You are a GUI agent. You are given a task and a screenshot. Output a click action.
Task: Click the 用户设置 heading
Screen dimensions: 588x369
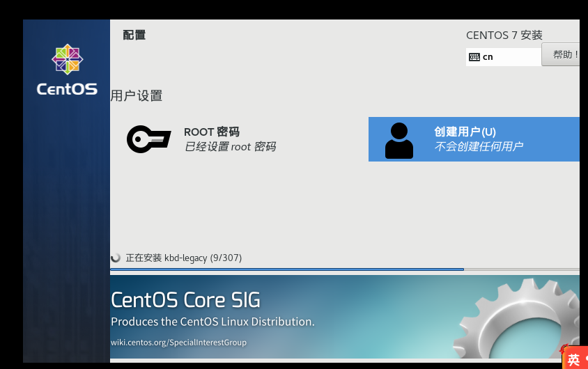[137, 96]
